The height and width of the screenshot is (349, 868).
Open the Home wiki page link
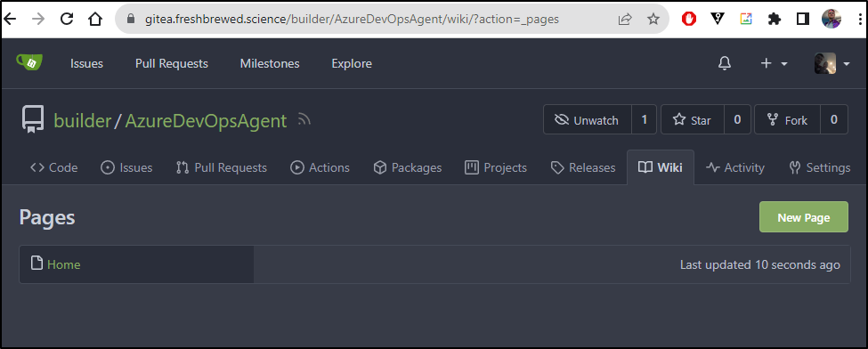[x=64, y=264]
